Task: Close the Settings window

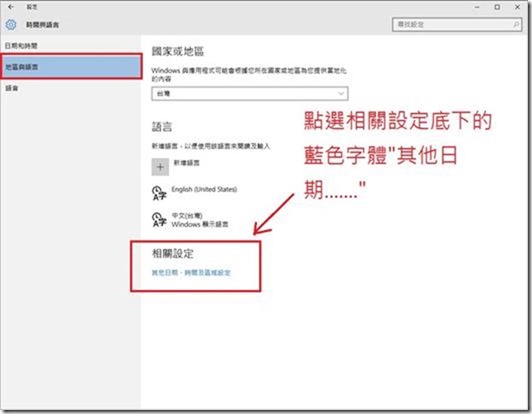Action: point(517,7)
